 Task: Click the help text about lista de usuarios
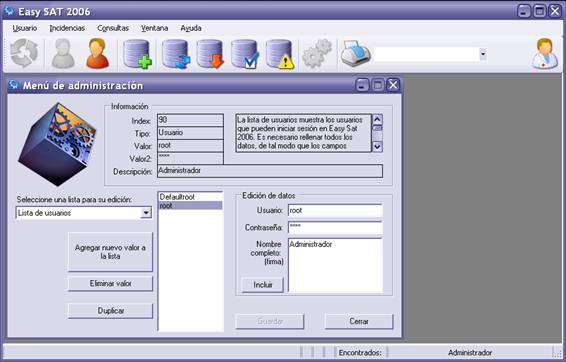(x=303, y=133)
